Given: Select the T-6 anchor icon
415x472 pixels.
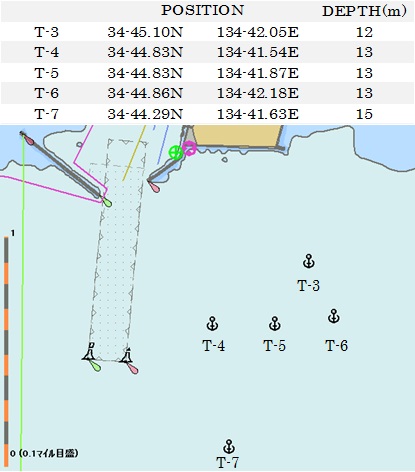Looking at the screenshot, I should (334, 316).
